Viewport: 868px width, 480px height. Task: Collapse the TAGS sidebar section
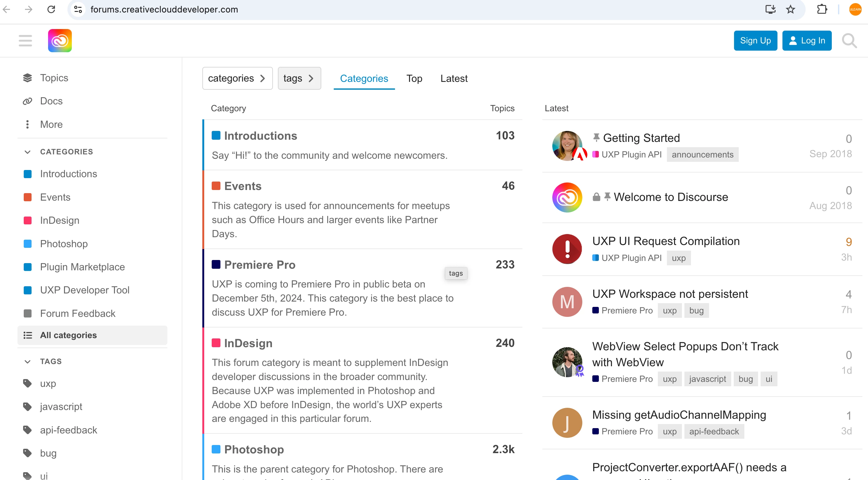click(x=27, y=362)
